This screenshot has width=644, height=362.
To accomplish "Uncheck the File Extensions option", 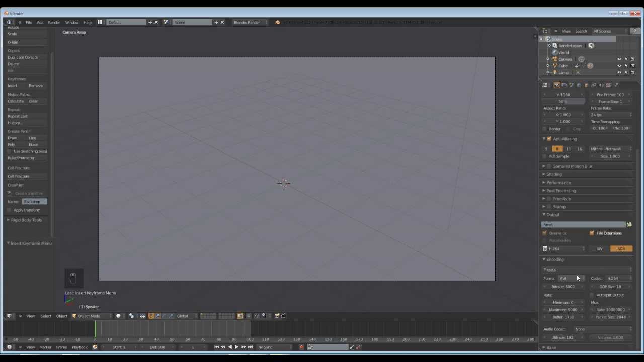I will (x=592, y=233).
